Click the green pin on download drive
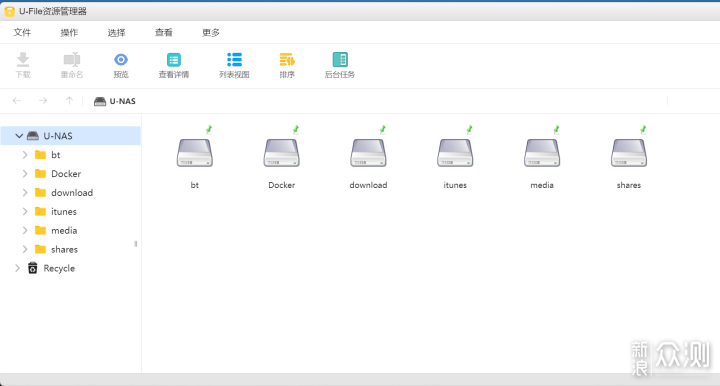The width and height of the screenshot is (720, 386). pyautogui.click(x=382, y=129)
